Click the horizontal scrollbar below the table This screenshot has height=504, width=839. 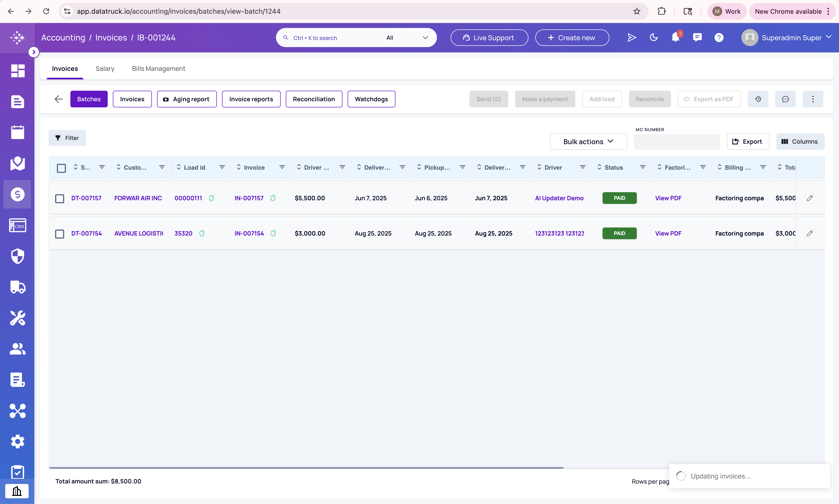[x=306, y=468]
